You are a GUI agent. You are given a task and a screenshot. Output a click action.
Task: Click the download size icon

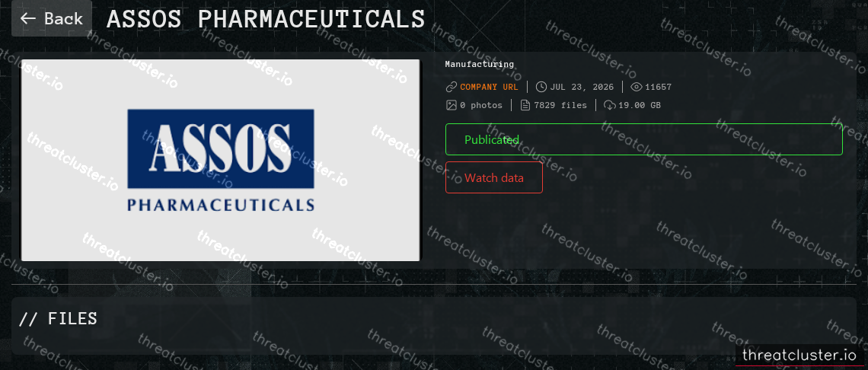(609, 105)
